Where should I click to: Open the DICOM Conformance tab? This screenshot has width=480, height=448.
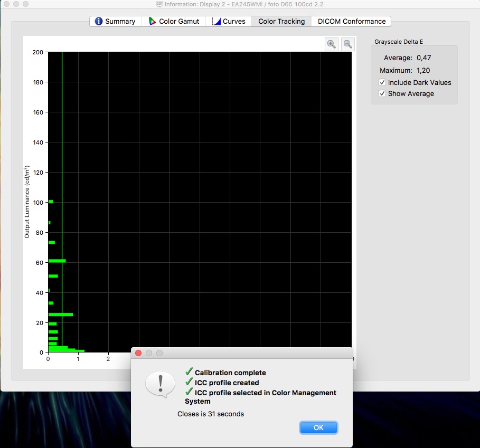pyautogui.click(x=352, y=22)
